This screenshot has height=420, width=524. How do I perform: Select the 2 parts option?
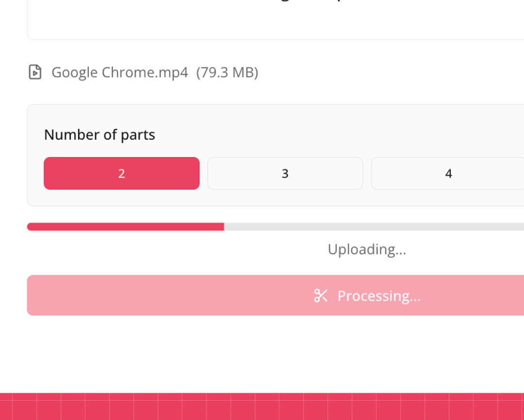[x=121, y=173]
